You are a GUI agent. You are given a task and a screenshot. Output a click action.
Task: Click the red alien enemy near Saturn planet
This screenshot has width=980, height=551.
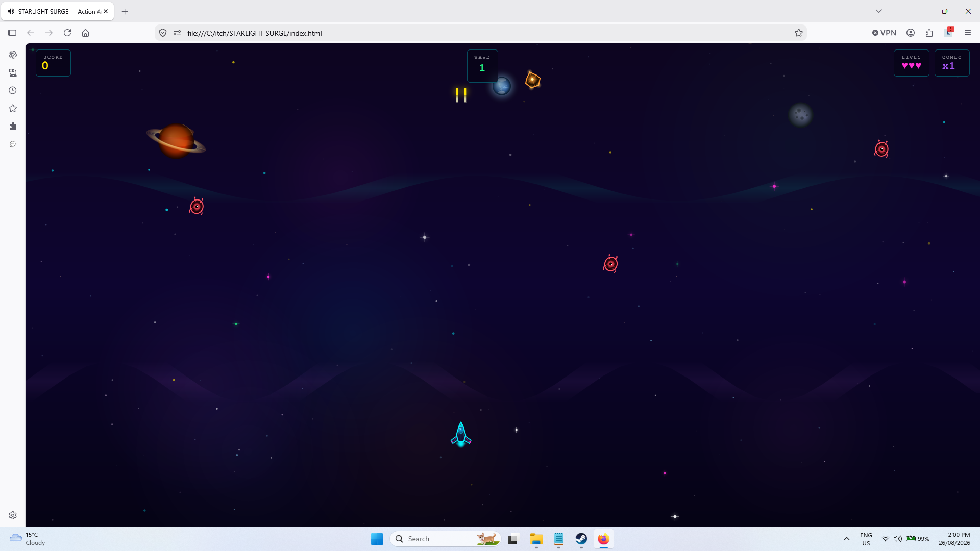coord(197,207)
